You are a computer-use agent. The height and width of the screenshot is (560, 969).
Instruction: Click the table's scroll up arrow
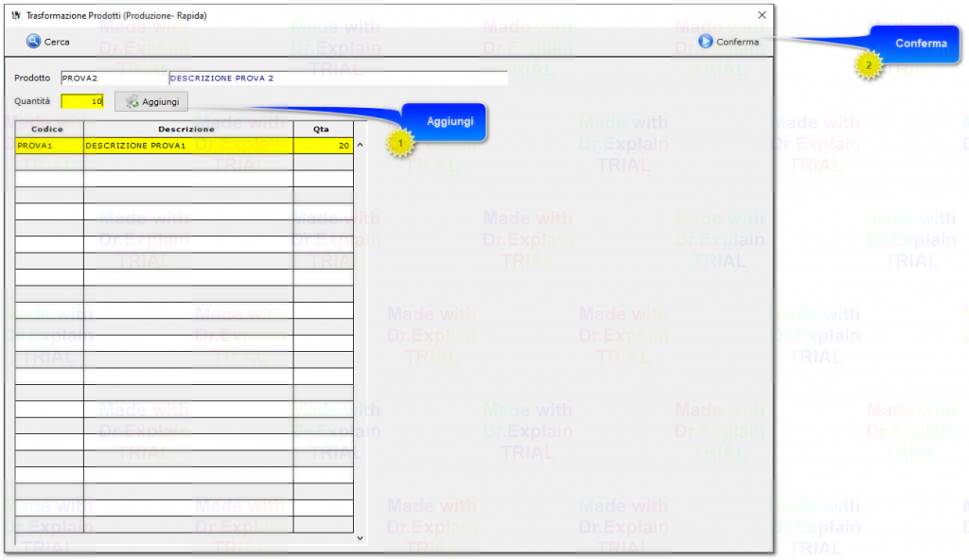pos(360,146)
